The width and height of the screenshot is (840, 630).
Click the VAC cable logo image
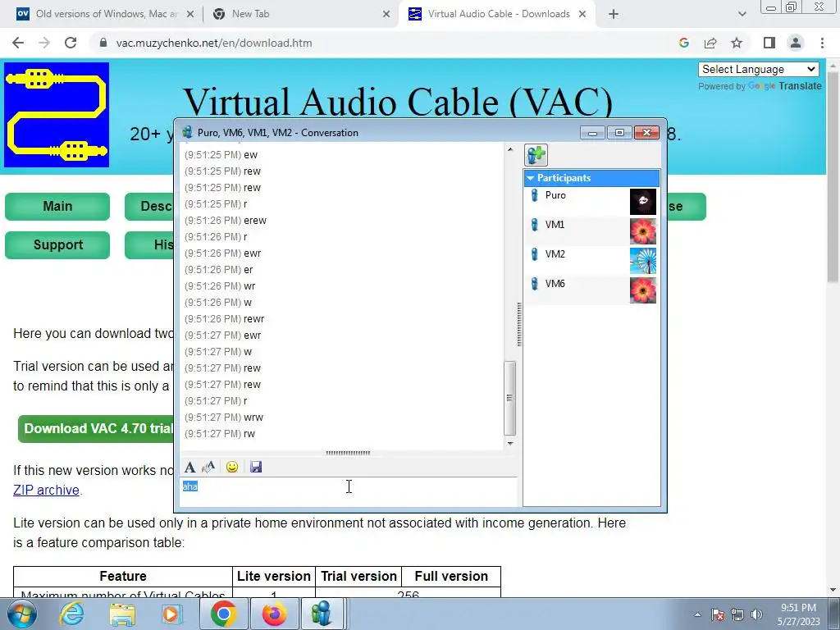(57, 115)
